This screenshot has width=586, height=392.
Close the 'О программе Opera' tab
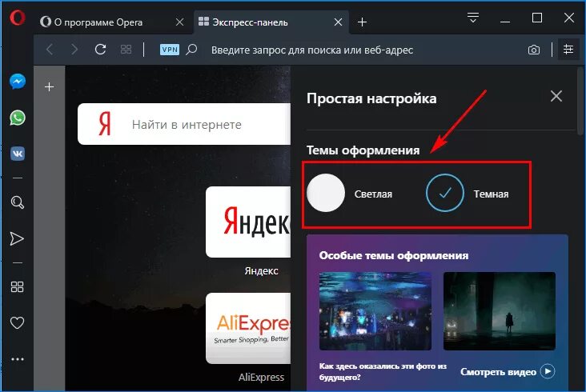tap(180, 22)
